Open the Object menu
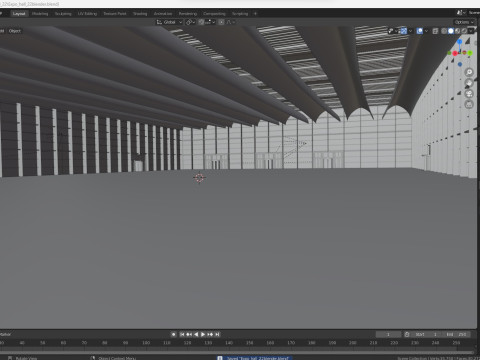 pyautogui.click(x=15, y=31)
